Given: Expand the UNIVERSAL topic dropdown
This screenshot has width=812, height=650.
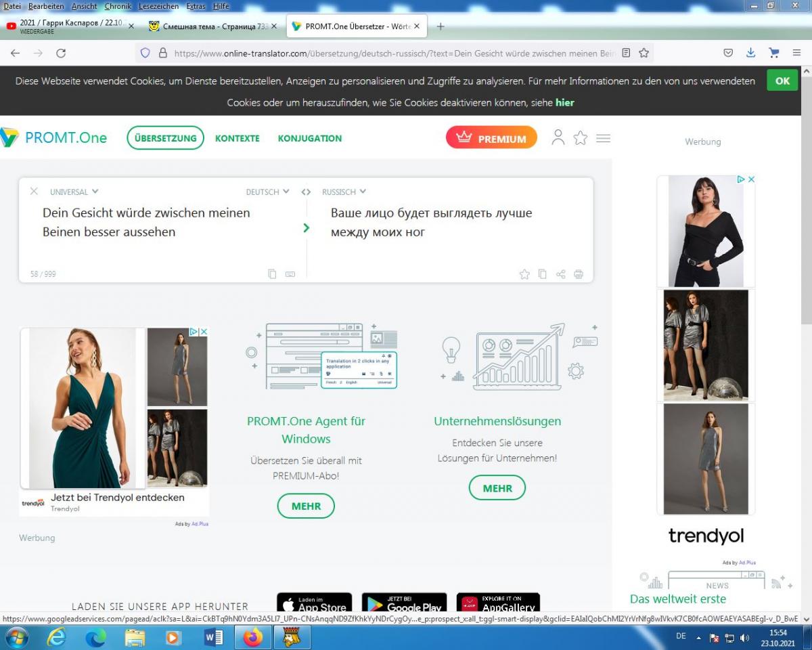Looking at the screenshot, I should coord(74,192).
